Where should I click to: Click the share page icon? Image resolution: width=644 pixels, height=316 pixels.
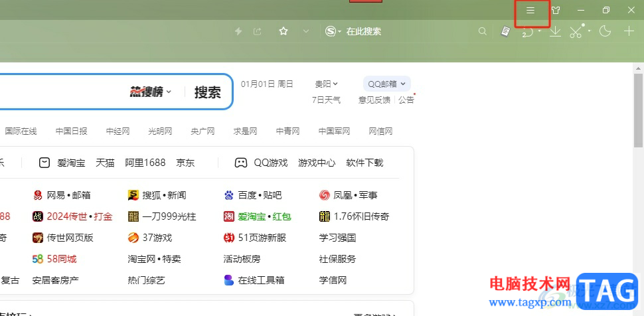pos(258,31)
